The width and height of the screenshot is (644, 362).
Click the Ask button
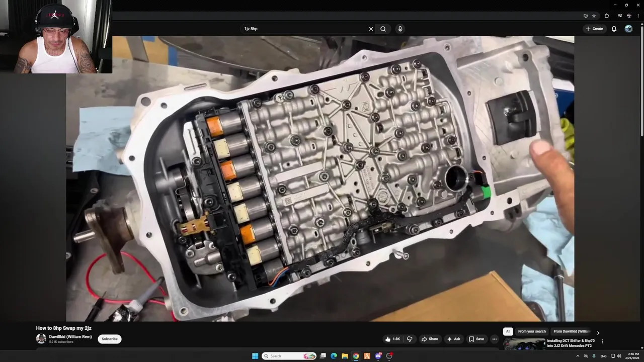[453, 339]
